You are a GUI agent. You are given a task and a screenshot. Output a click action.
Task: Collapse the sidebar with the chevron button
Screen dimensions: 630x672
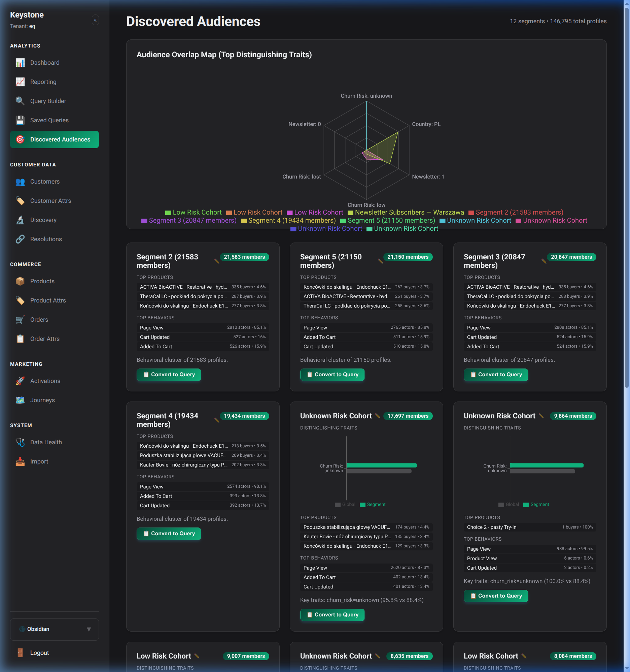(95, 20)
